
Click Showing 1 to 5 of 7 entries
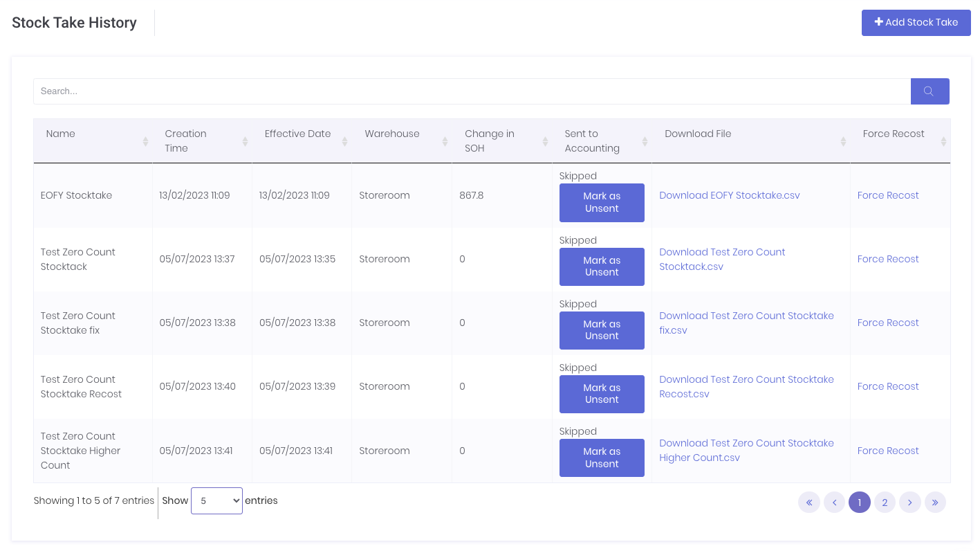(94, 500)
